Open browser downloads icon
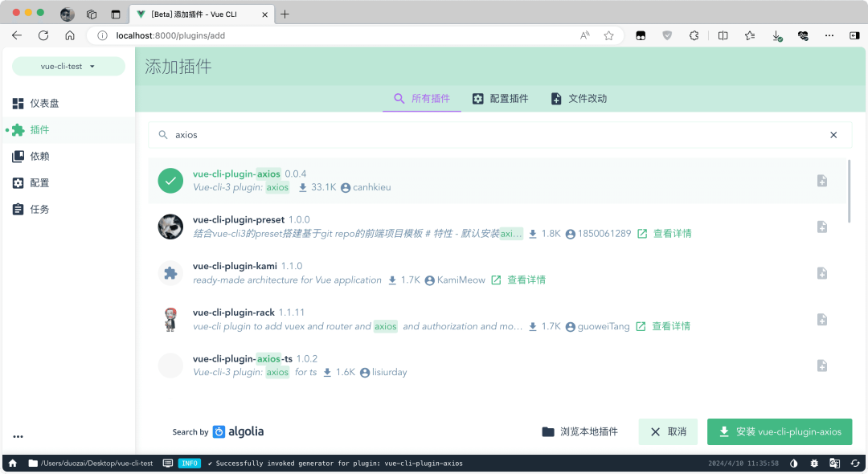868x474 pixels. pyautogui.click(x=776, y=36)
